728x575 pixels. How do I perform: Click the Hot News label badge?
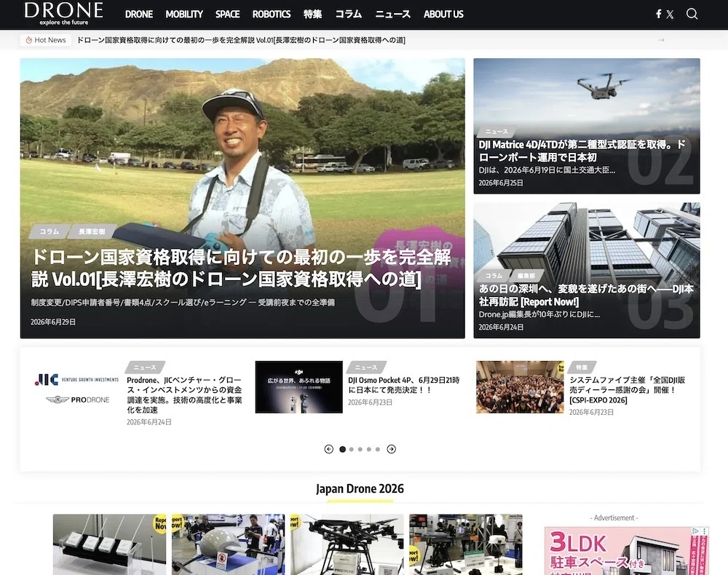46,40
